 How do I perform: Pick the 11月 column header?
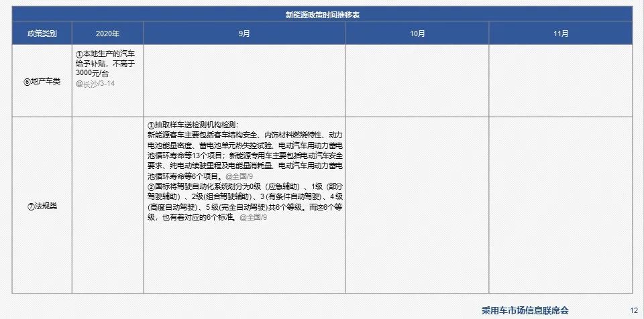[x=560, y=34]
